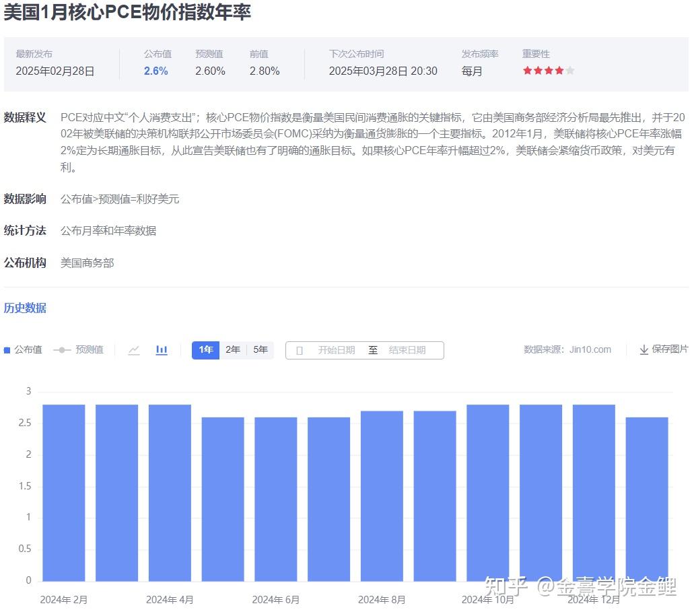This screenshot has height=616, width=694.
Task: Toggle the 预测值 series visibility
Action: tap(91, 349)
